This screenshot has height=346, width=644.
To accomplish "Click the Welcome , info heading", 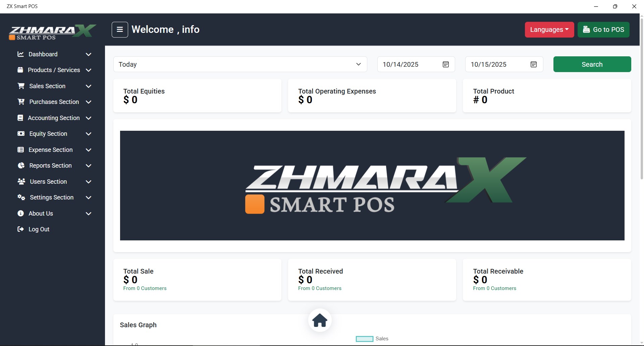I will point(165,30).
